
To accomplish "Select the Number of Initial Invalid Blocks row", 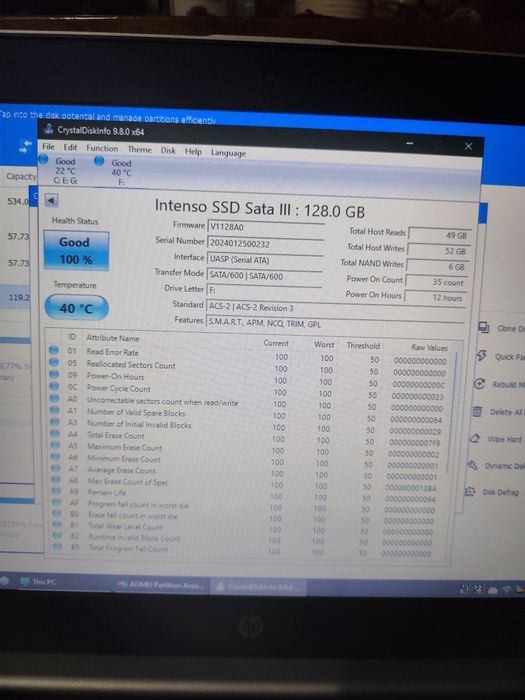I will point(247,425).
